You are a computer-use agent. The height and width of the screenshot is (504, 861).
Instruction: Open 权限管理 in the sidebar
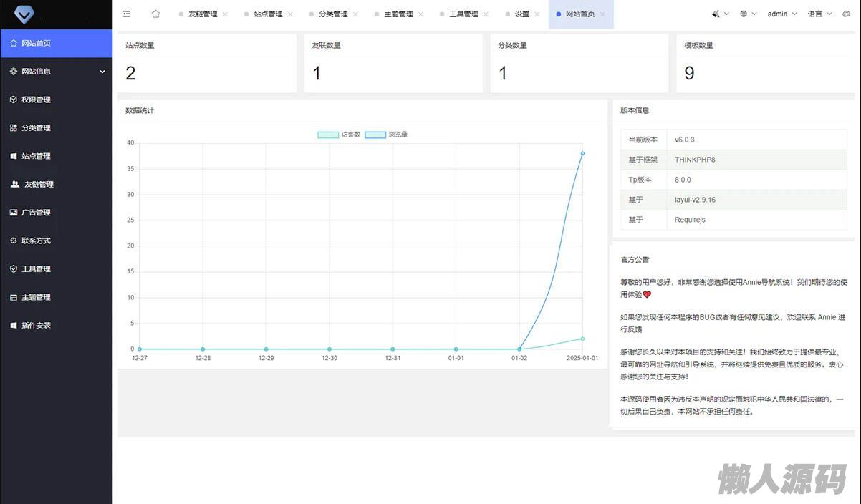[x=36, y=100]
